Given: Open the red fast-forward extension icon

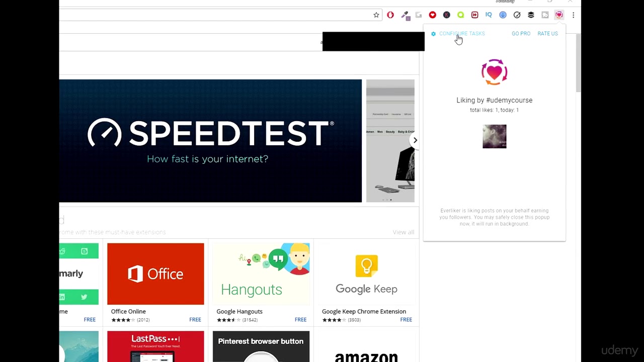Looking at the screenshot, I should point(475,15).
